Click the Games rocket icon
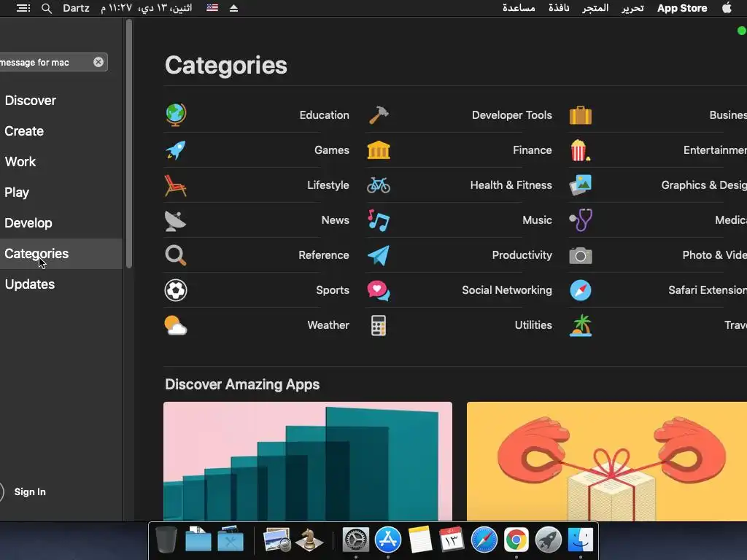 point(176,150)
